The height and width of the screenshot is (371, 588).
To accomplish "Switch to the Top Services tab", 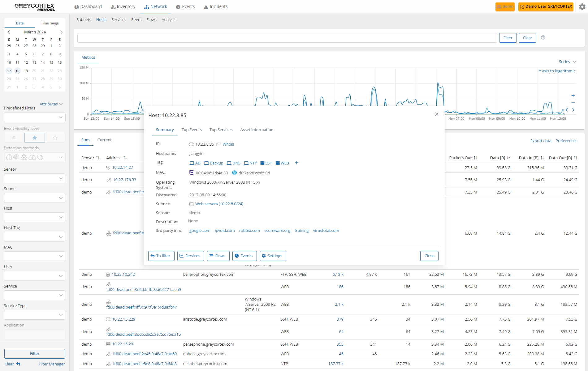I will click(x=221, y=130).
